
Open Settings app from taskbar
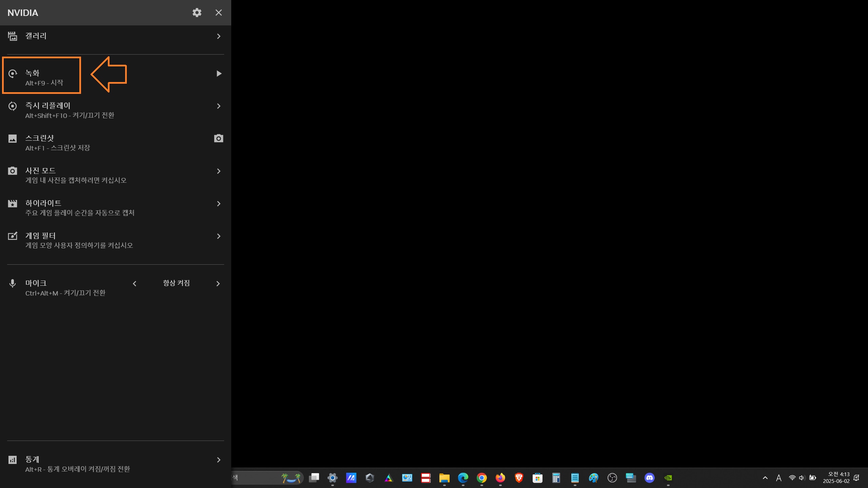coord(333,478)
